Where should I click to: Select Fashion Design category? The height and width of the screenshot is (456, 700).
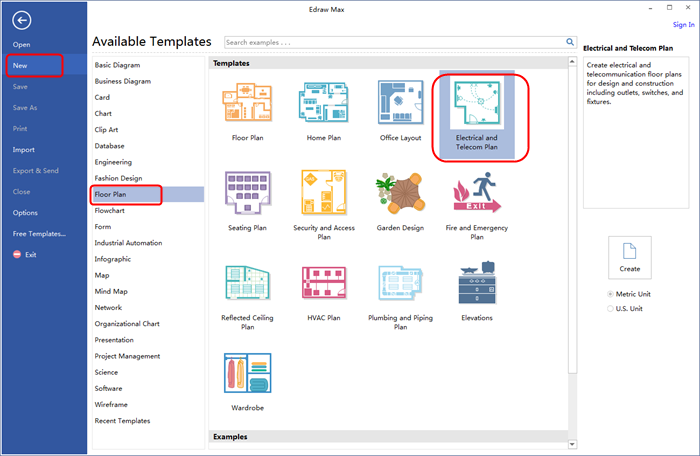point(118,178)
